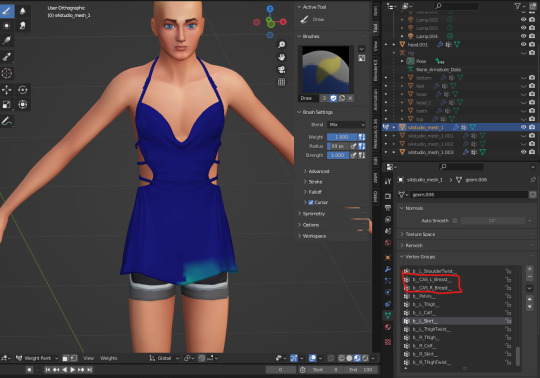Toggle the camera view icon
This screenshot has height=378, width=540.
click(x=281, y=69)
